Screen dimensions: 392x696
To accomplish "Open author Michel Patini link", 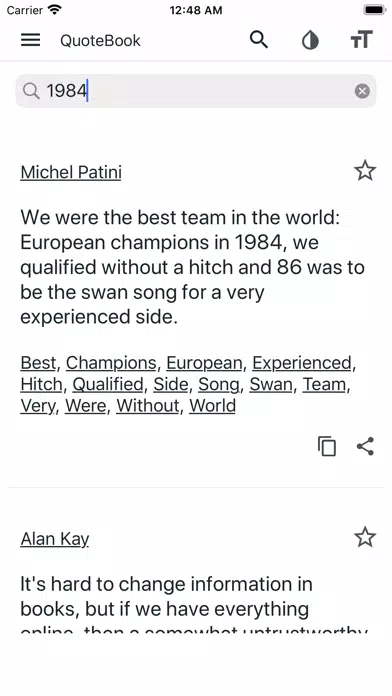I will 71,172.
